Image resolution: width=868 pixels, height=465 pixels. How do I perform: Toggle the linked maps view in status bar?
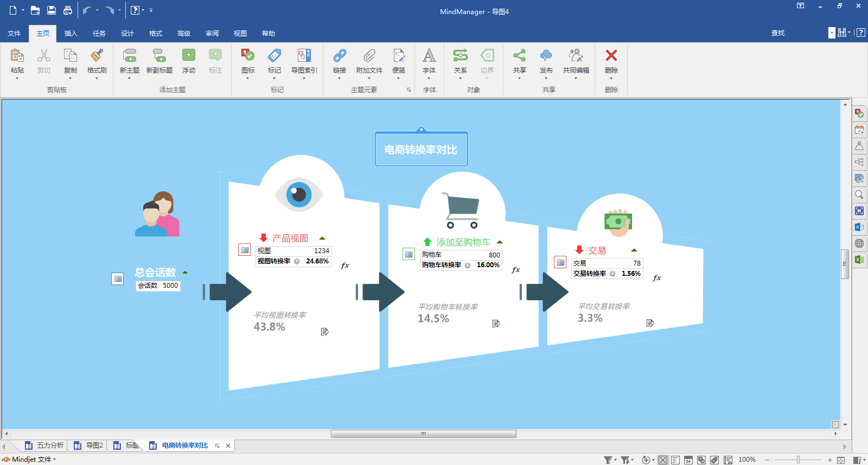coord(701,460)
